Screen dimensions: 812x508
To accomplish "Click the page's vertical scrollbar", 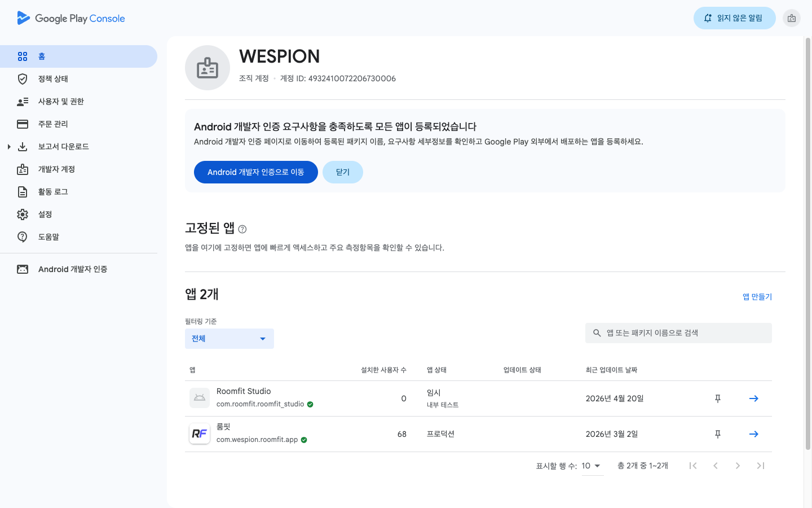I will [807, 243].
